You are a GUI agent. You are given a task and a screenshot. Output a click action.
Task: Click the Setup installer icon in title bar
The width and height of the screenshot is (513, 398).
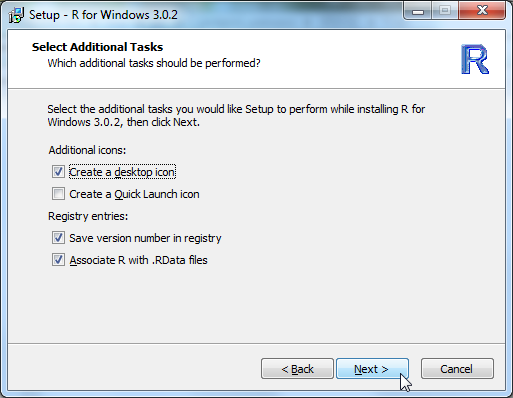(x=16, y=15)
